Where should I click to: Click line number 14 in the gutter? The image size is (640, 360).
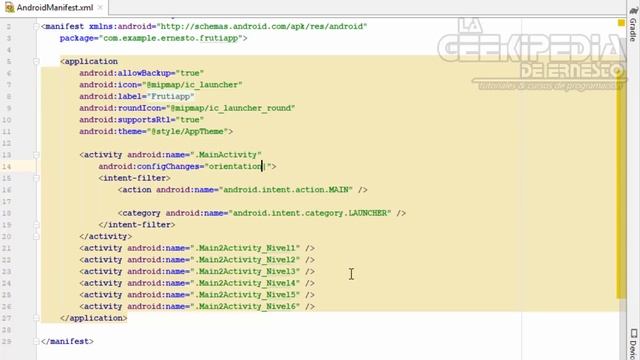click(x=7, y=167)
